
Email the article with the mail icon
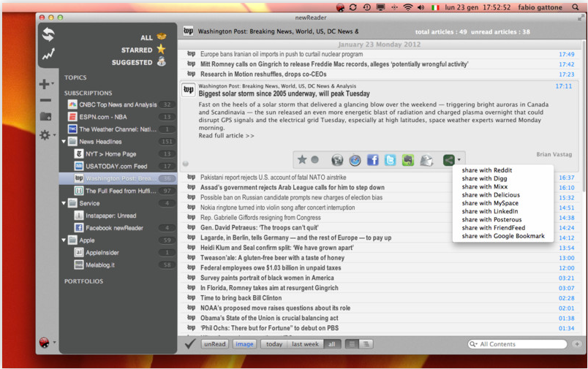point(426,160)
